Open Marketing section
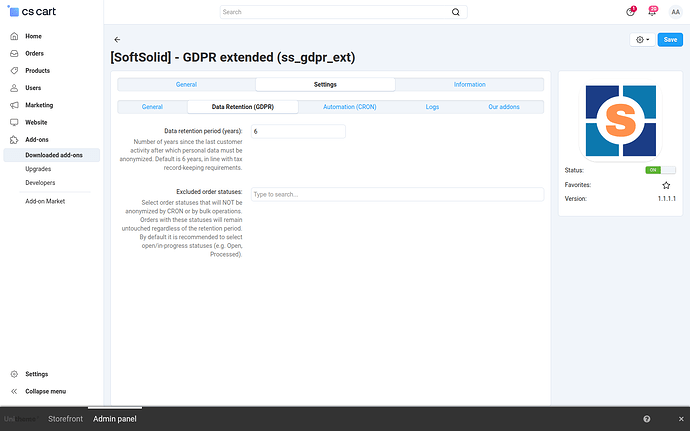The image size is (690, 431). tap(39, 105)
